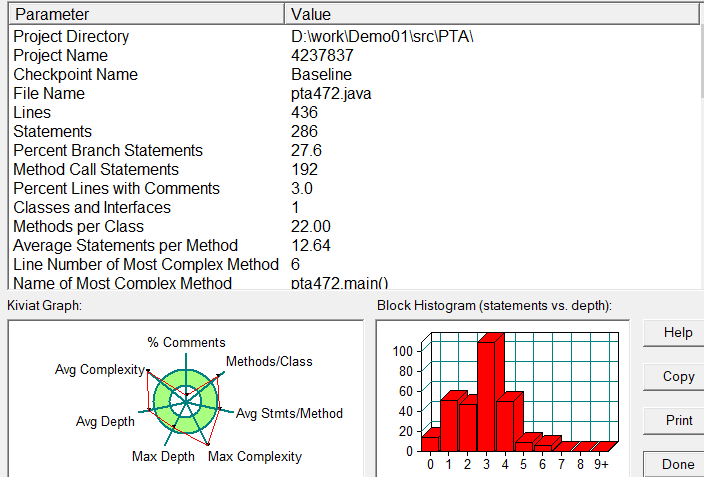This screenshot has height=477, width=704.
Task: Click the path D:\work\Demo01\src\PTA\
Action: click(x=382, y=36)
